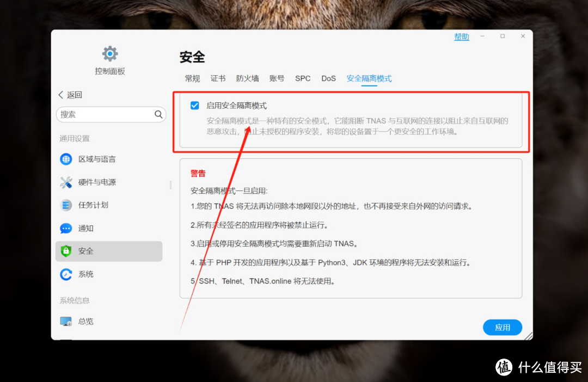This screenshot has height=382, width=588.
Task: Open the 帮助 help link
Action: tap(462, 37)
